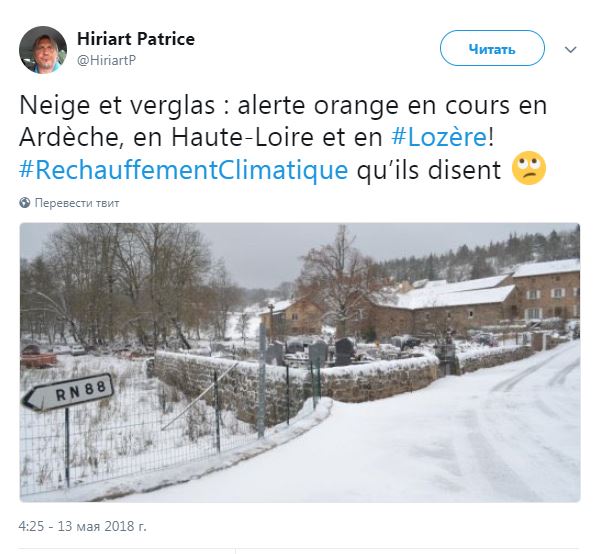Click the globe icon beside translate tweet
The image size is (598, 554).
tap(24, 203)
